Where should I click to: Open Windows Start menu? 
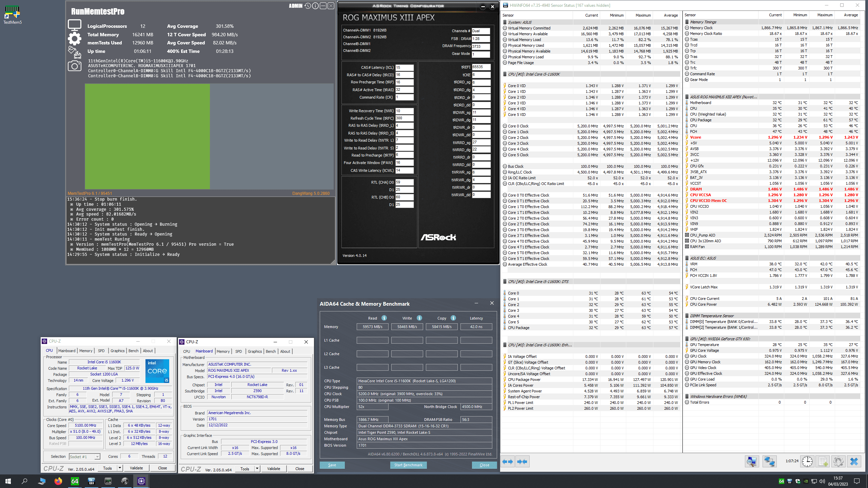(8, 481)
